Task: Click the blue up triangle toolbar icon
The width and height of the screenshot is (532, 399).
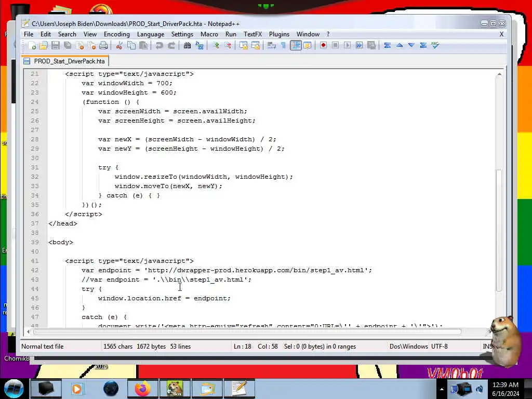Action: coord(400,45)
